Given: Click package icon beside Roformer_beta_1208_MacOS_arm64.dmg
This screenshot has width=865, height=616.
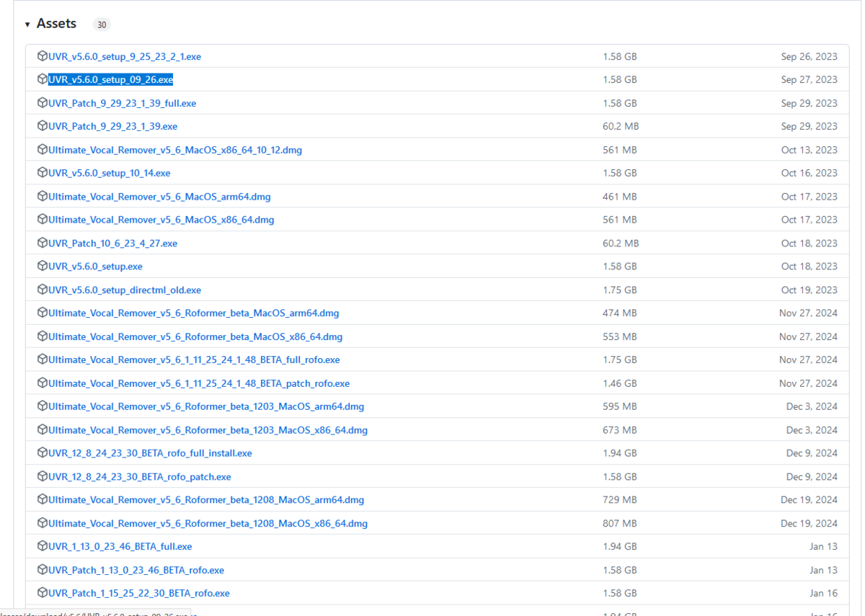Looking at the screenshot, I should point(43,500).
